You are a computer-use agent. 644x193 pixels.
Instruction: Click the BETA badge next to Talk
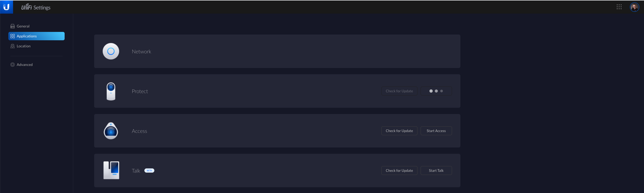tap(149, 171)
